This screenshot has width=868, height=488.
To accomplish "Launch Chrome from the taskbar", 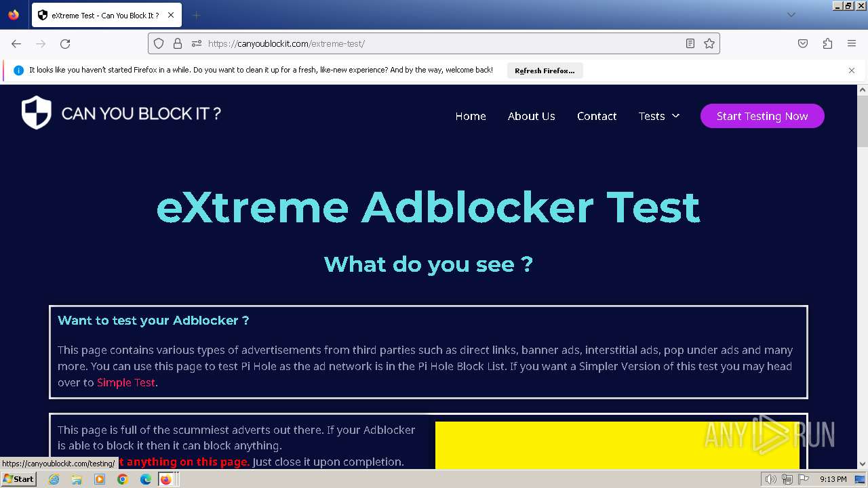I will point(123,479).
